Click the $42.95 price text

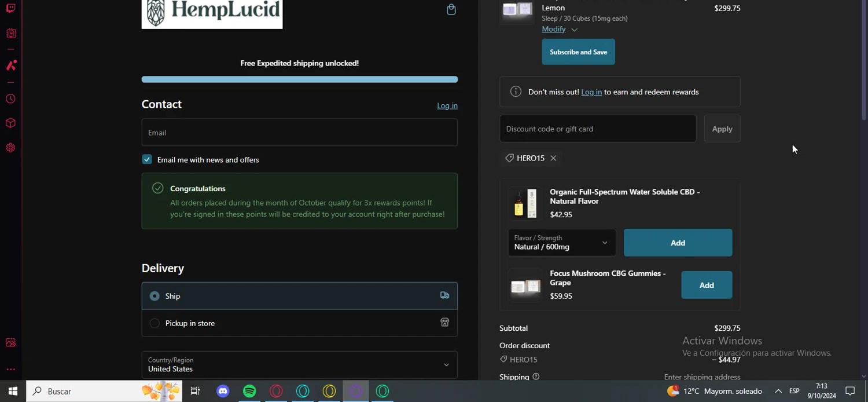click(x=561, y=215)
